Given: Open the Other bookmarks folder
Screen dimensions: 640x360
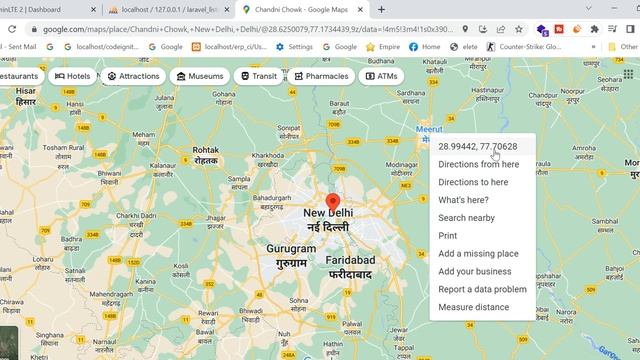Looking at the screenshot, I should tap(623, 47).
